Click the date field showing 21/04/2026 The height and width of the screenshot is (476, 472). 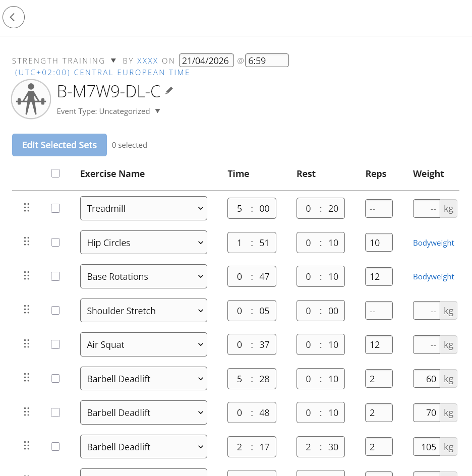[x=206, y=61]
